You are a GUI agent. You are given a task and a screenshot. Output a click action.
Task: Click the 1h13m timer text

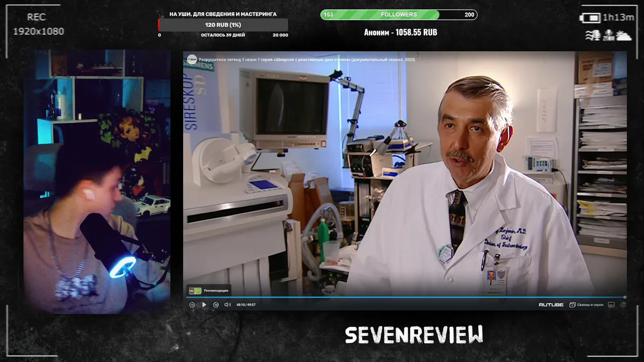618,18
